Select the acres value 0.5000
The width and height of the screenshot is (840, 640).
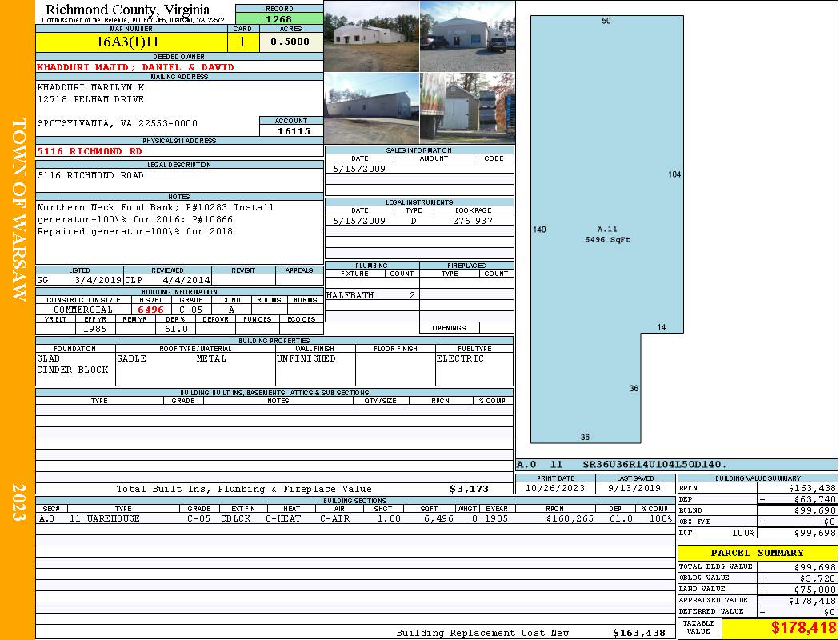click(290, 42)
